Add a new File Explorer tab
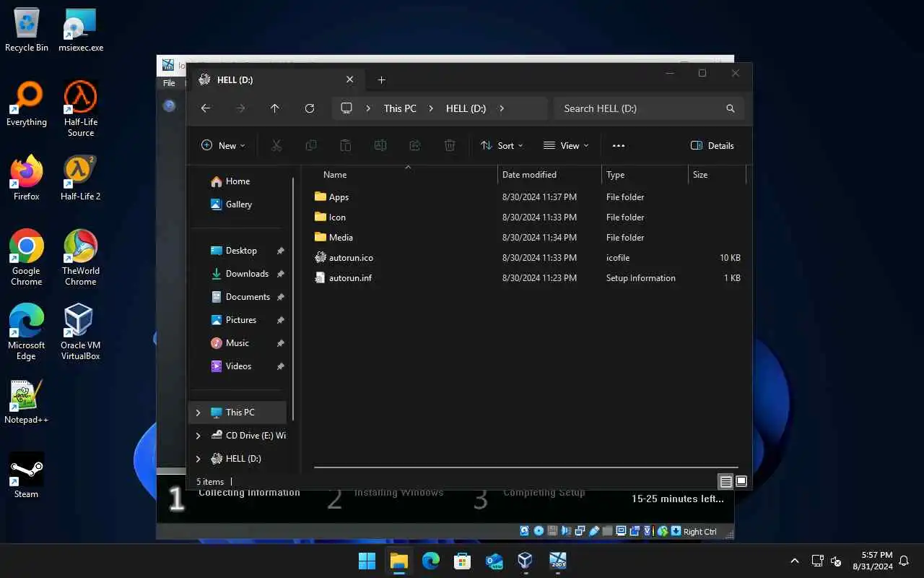 coord(381,79)
